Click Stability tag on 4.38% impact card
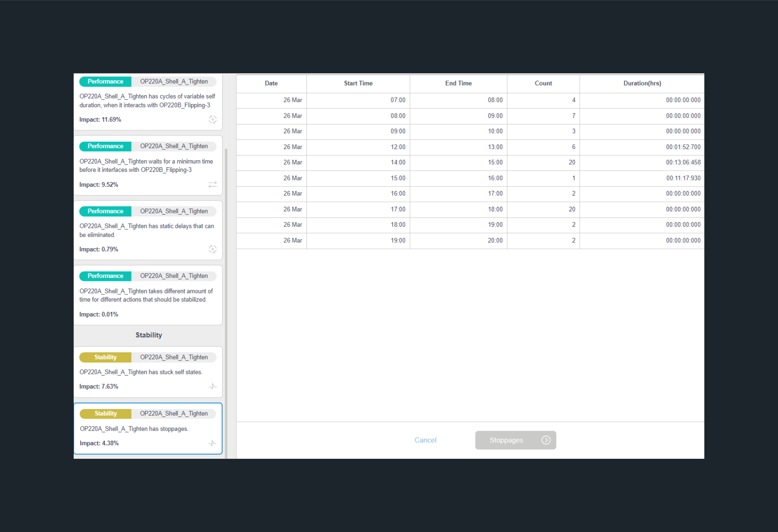 click(x=106, y=414)
